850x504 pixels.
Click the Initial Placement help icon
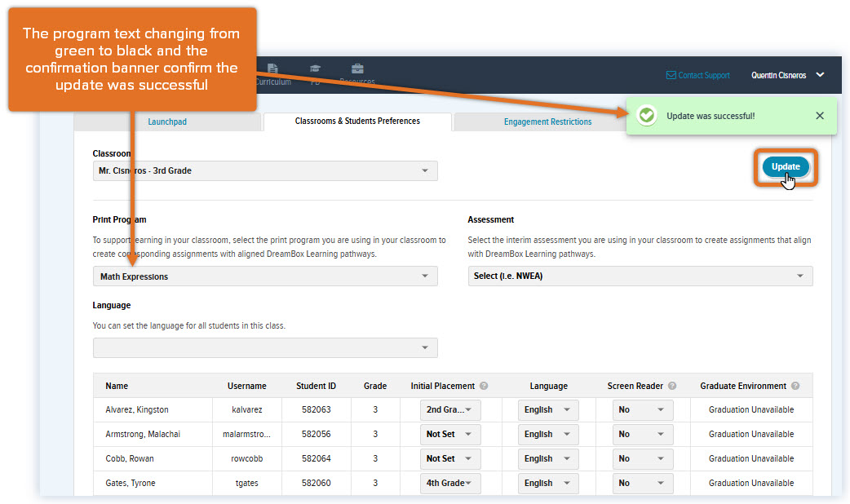(x=484, y=386)
